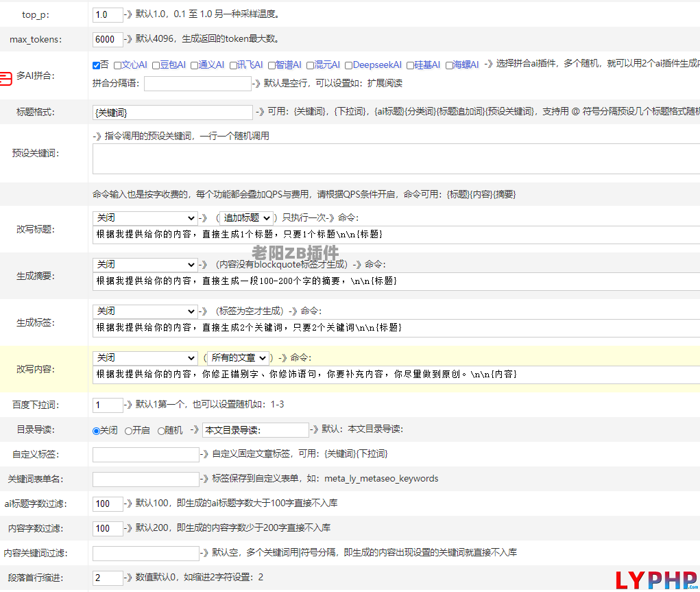Focus the 拼合分隔语 text field
This screenshot has width=700, height=592.
pos(197,84)
